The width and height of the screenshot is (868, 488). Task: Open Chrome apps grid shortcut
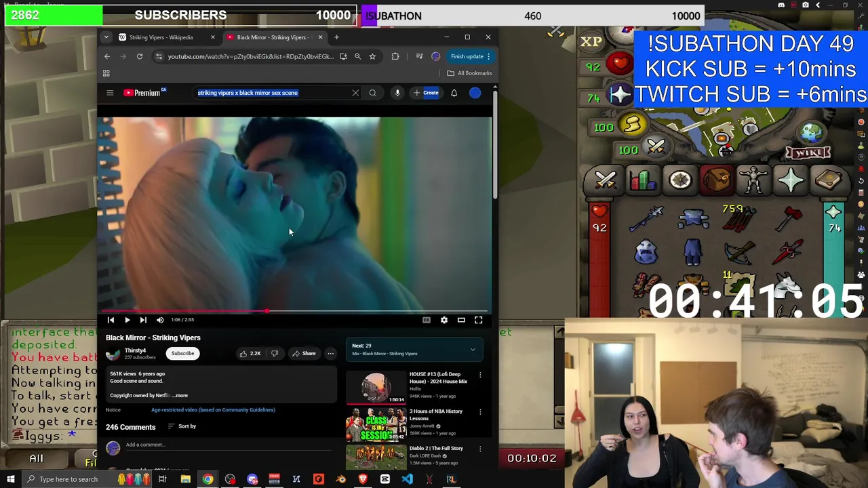click(x=106, y=73)
